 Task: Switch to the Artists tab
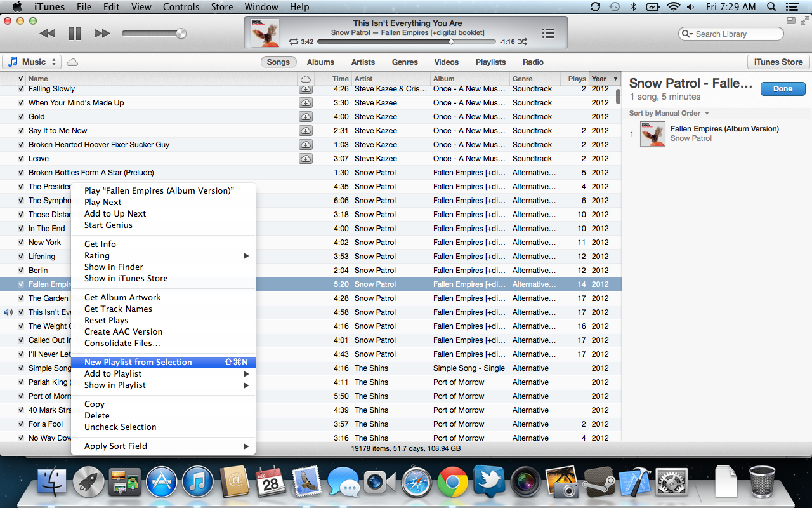[x=363, y=62]
